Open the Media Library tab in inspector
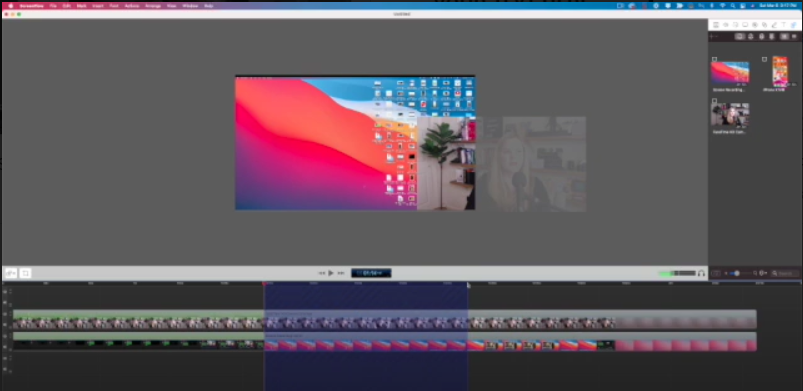 (793, 25)
